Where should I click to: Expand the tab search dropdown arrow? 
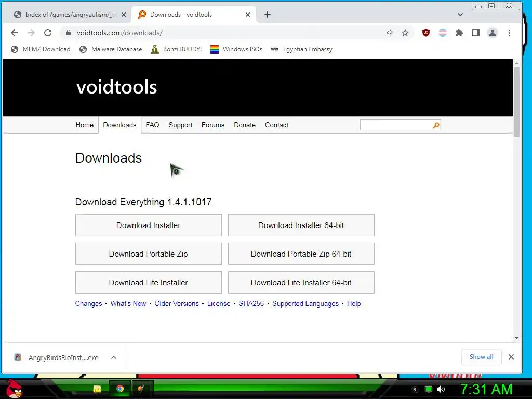coord(460,15)
